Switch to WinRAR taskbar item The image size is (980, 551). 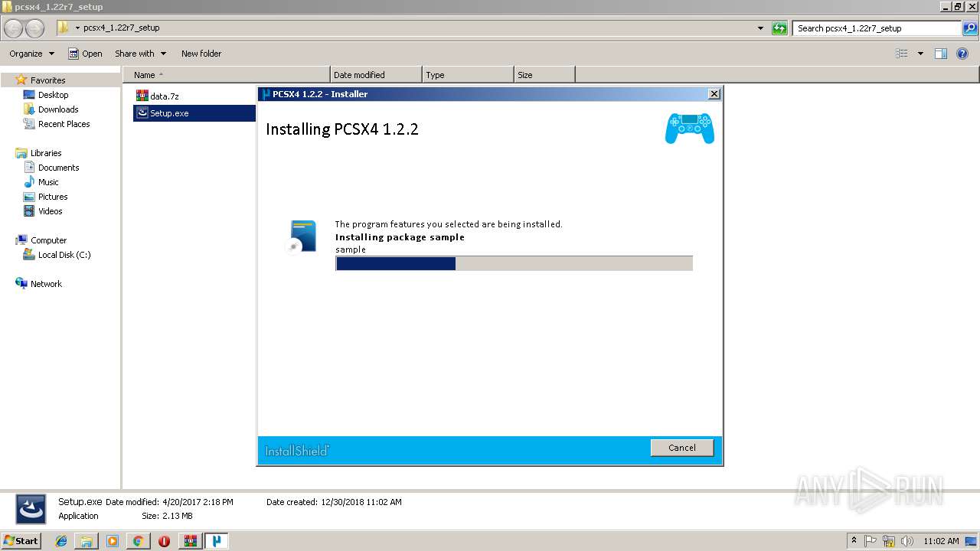coord(190,541)
